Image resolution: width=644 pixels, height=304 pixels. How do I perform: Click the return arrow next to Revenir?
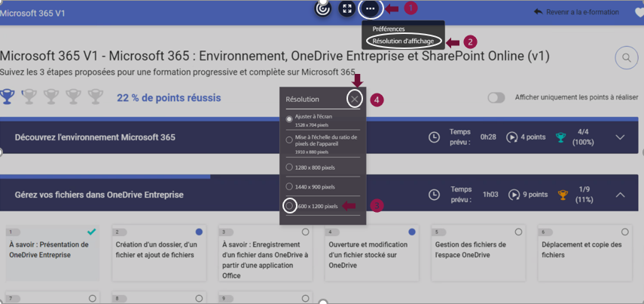538,12
